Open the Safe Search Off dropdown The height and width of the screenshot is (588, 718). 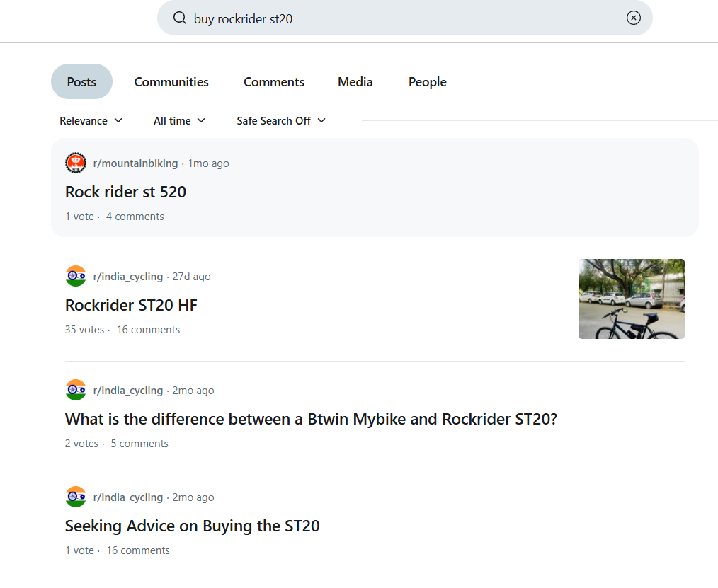coord(281,121)
